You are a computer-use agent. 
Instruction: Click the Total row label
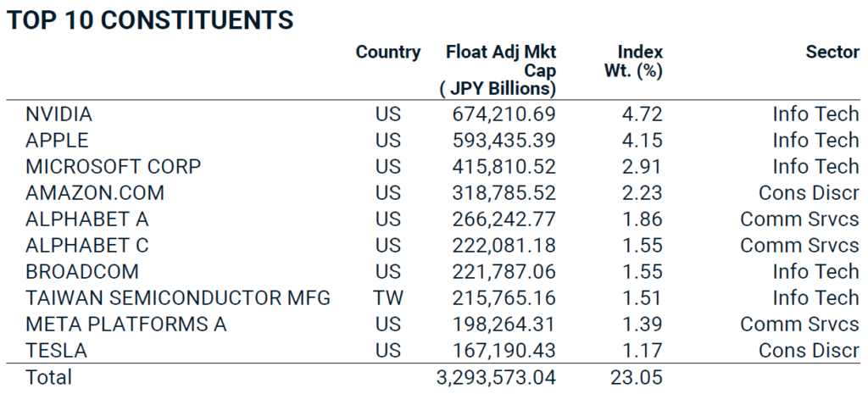click(x=48, y=377)
